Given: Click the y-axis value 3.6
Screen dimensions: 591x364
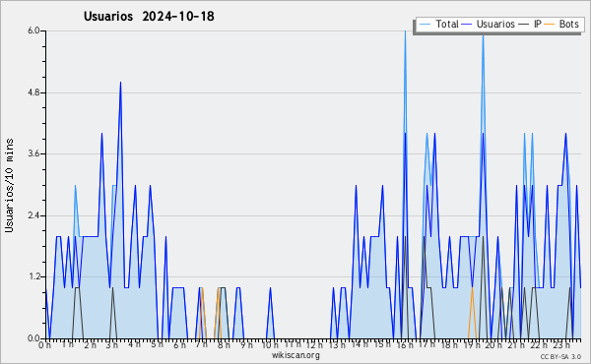Looking at the screenshot, I should click(33, 153).
